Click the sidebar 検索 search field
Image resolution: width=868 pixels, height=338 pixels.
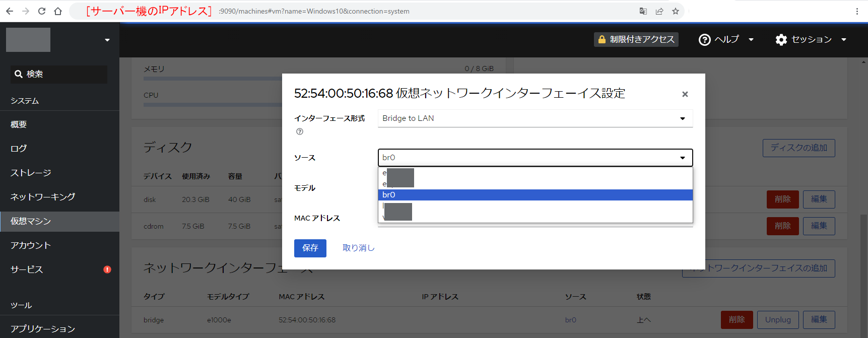click(x=59, y=74)
